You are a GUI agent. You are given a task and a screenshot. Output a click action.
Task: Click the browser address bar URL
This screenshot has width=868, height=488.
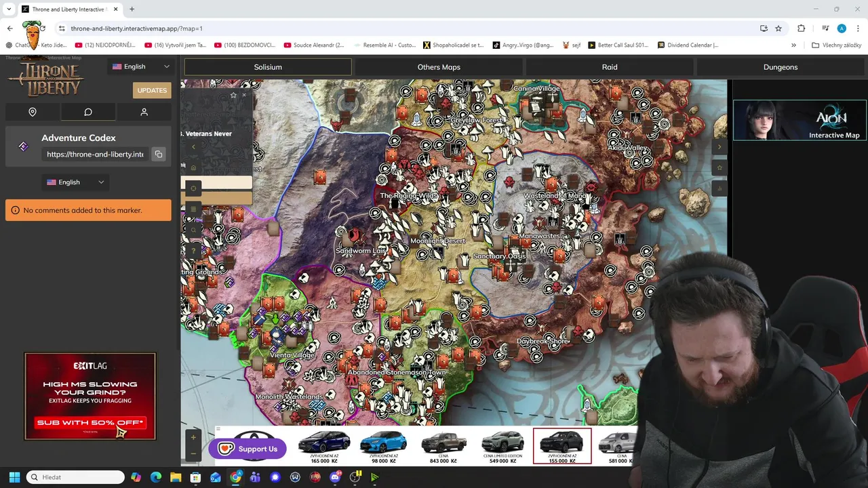[x=136, y=28]
